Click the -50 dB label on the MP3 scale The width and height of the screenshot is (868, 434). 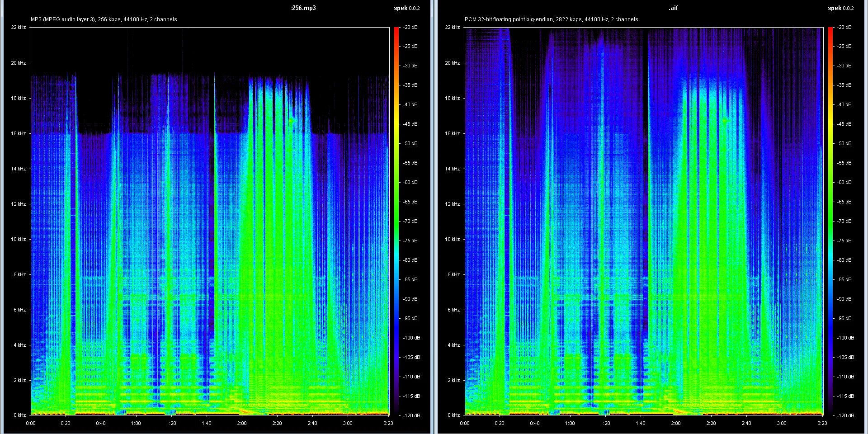pyautogui.click(x=410, y=143)
